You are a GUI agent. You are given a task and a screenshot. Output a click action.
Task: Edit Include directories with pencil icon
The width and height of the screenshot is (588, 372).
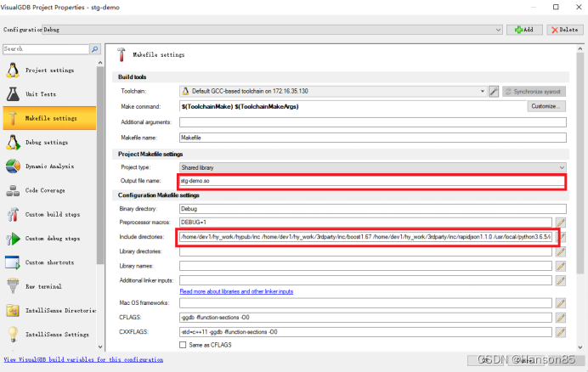(x=563, y=237)
